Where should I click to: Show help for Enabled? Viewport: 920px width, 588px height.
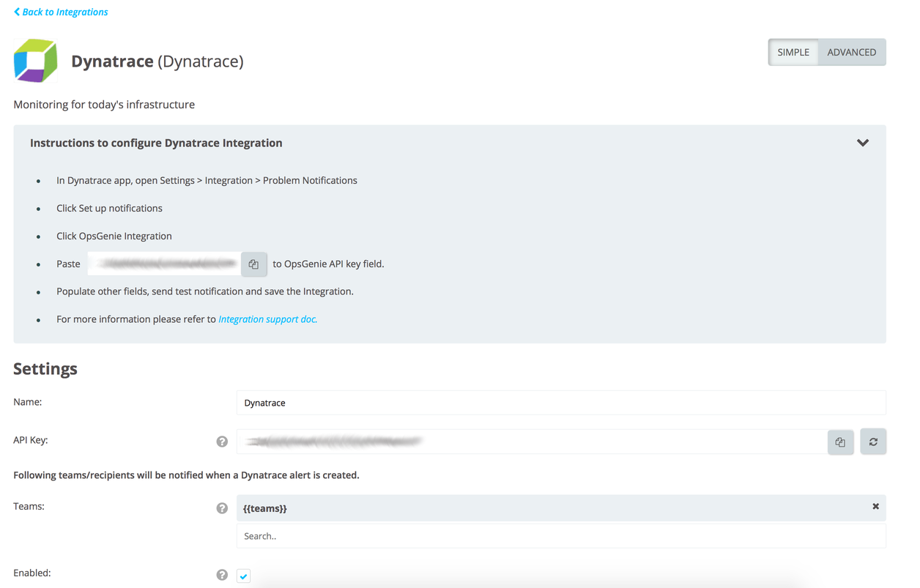(222, 575)
